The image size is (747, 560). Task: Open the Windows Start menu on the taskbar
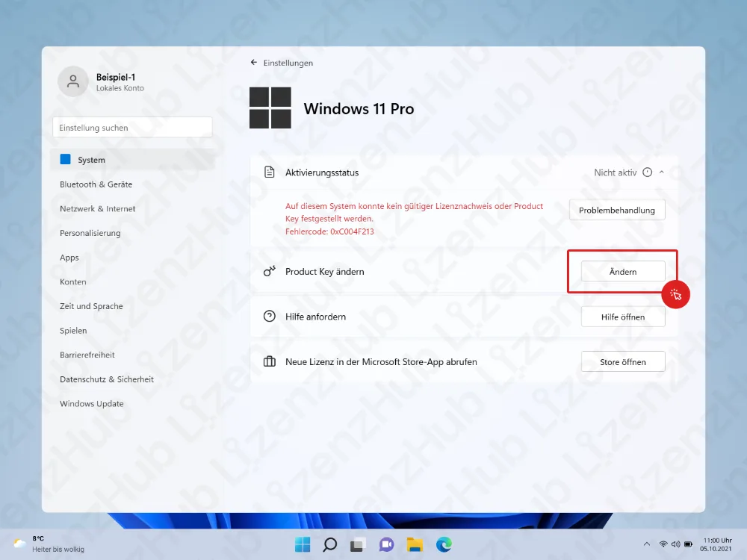(302, 544)
